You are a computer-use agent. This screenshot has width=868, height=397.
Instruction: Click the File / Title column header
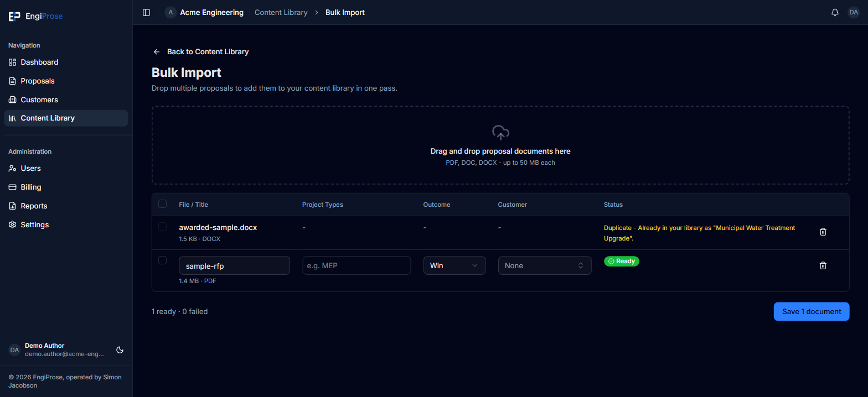click(x=194, y=205)
